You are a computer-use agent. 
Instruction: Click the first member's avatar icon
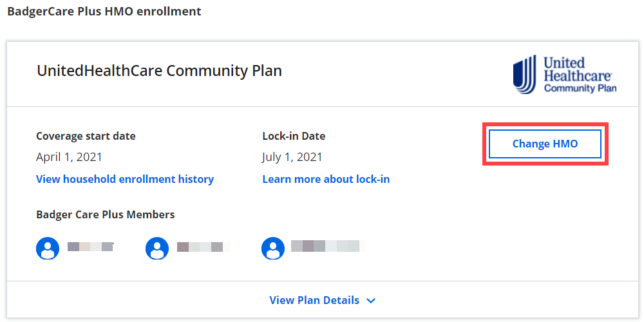48,248
